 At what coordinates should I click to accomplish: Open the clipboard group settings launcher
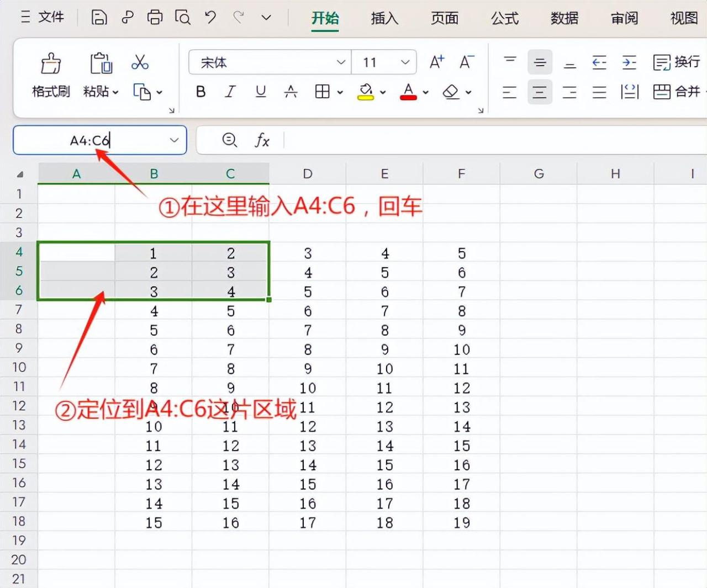[171, 110]
